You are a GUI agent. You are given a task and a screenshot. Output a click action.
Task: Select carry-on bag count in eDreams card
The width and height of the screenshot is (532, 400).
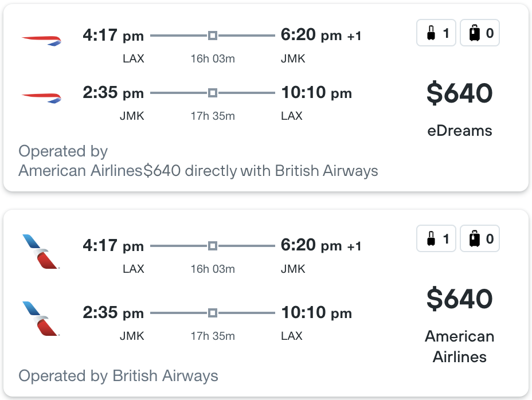point(436,33)
